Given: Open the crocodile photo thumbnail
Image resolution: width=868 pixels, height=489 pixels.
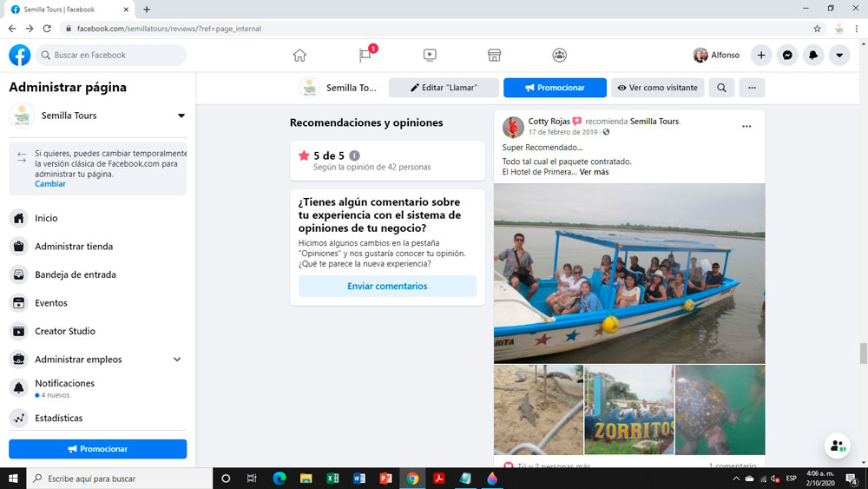Looking at the screenshot, I should [x=539, y=410].
